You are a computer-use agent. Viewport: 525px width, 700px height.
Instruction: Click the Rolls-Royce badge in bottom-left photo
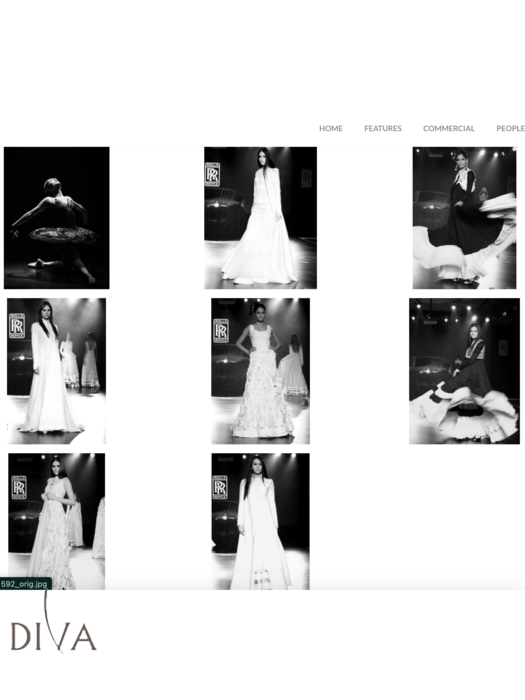tap(19, 487)
